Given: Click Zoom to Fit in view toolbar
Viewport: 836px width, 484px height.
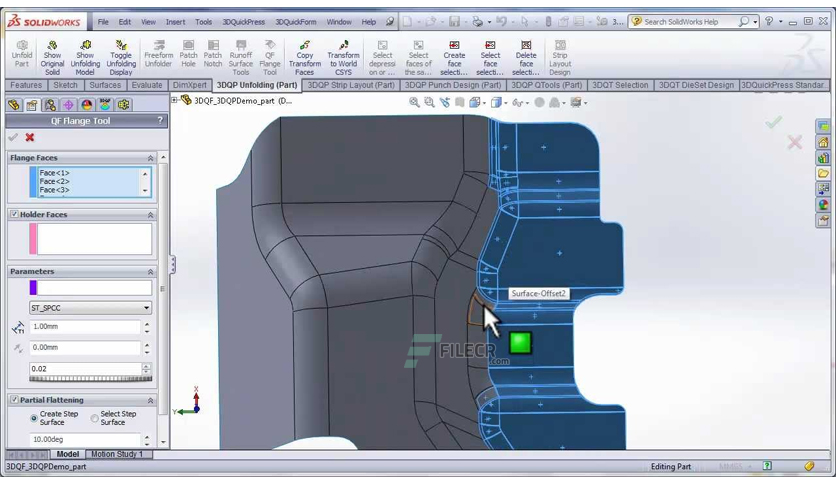Looking at the screenshot, I should click(414, 102).
